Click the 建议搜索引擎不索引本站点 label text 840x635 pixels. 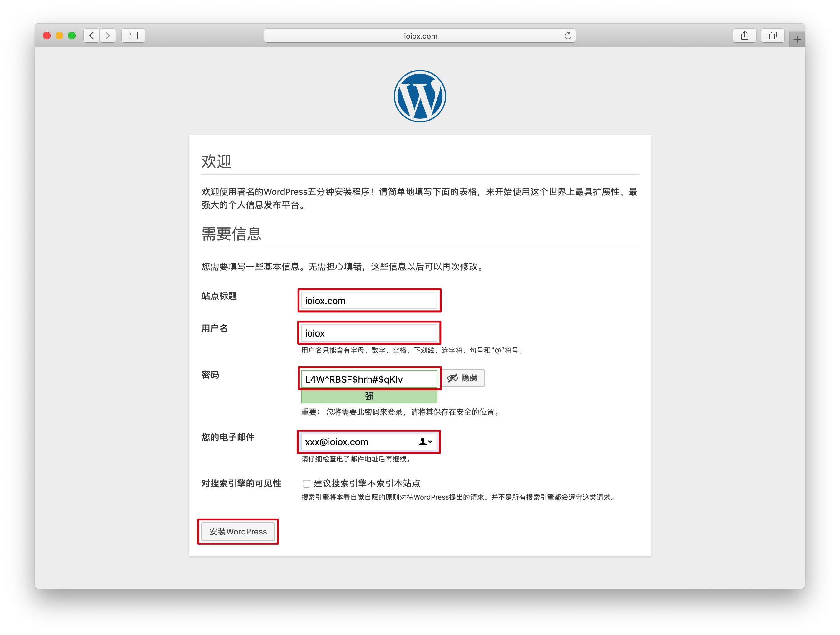point(367,484)
